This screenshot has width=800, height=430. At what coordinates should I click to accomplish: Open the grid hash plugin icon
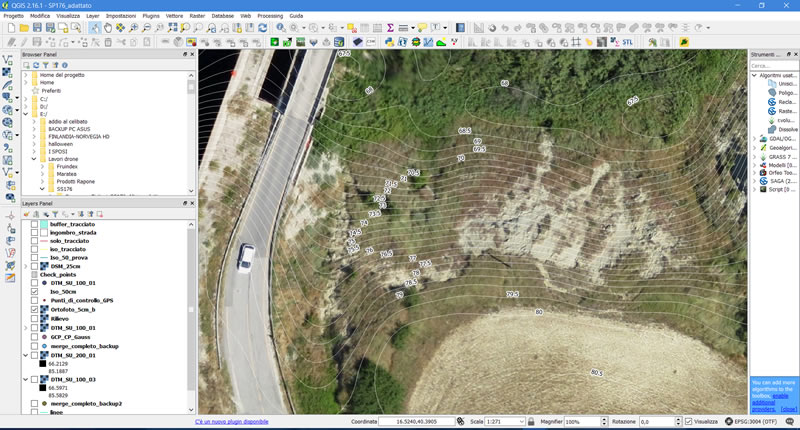click(576, 42)
